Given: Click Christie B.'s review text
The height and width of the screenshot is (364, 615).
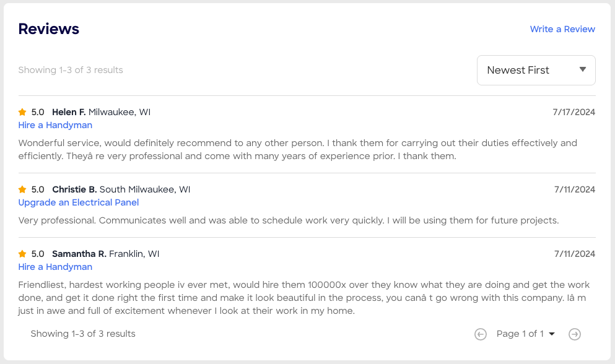Looking at the screenshot, I should [289, 220].
